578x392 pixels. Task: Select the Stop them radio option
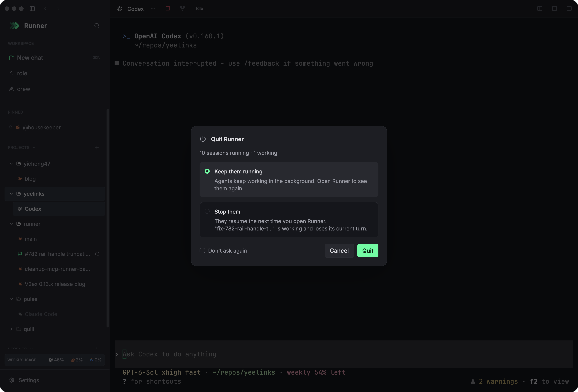(207, 211)
